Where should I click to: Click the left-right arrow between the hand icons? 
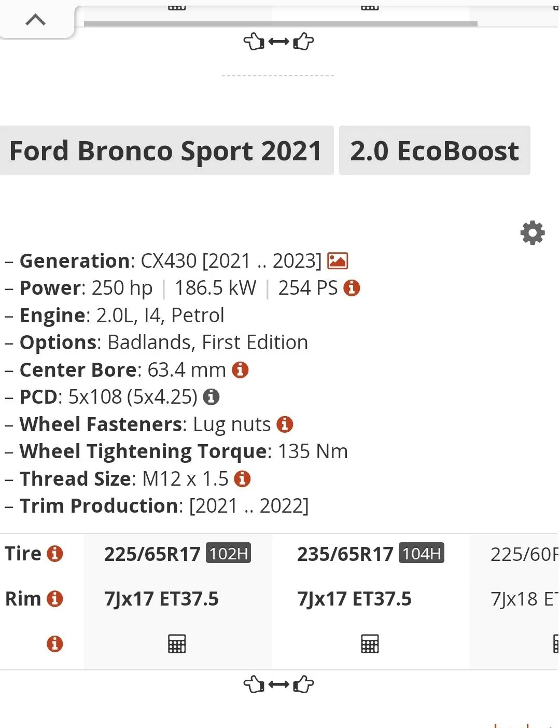278,42
